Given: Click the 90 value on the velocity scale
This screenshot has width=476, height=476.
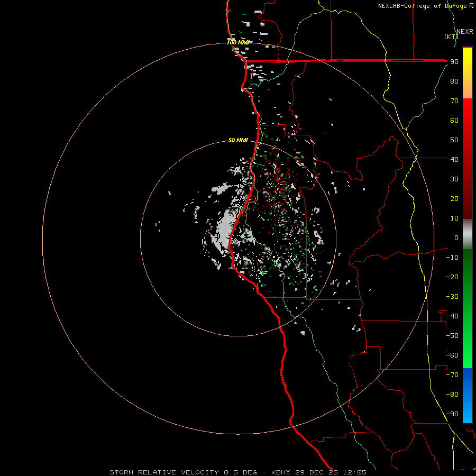Looking at the screenshot, I should tap(454, 62).
